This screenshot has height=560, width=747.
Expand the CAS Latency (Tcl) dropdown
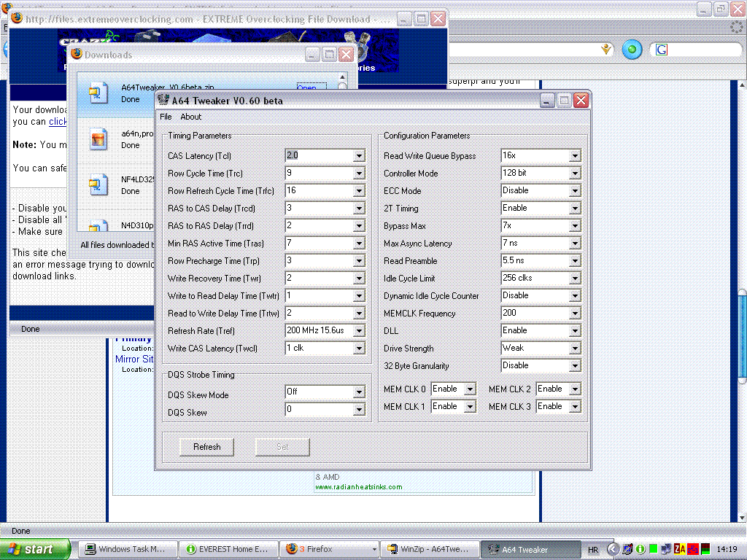(359, 156)
